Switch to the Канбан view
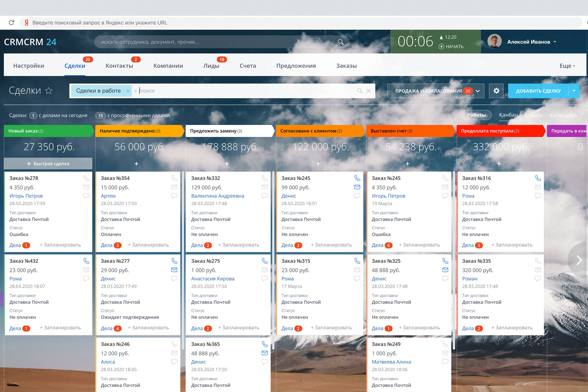 coord(508,115)
